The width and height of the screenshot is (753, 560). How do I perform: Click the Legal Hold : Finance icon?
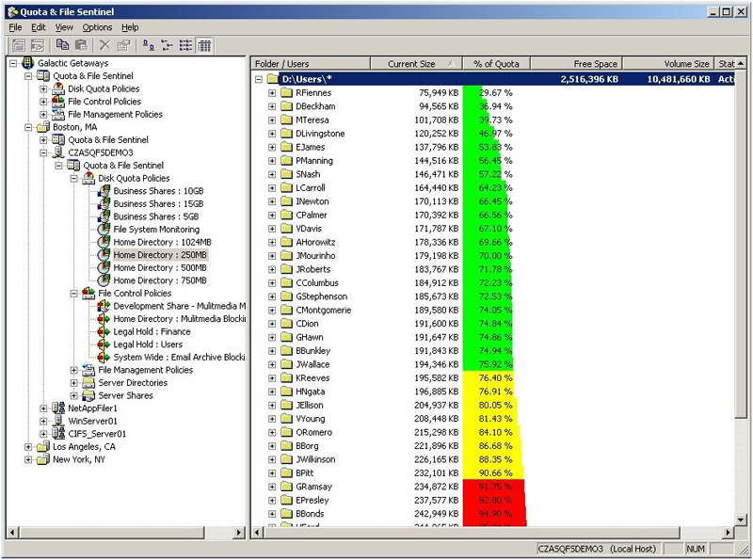coord(104,331)
